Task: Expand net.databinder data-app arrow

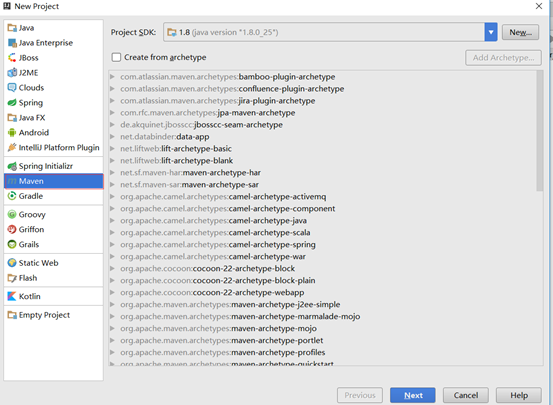Action: pos(112,137)
